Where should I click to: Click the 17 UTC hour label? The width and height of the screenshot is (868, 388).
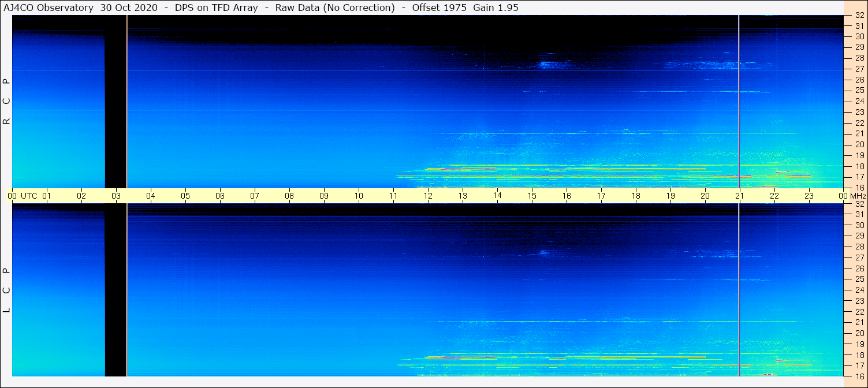tap(601, 196)
